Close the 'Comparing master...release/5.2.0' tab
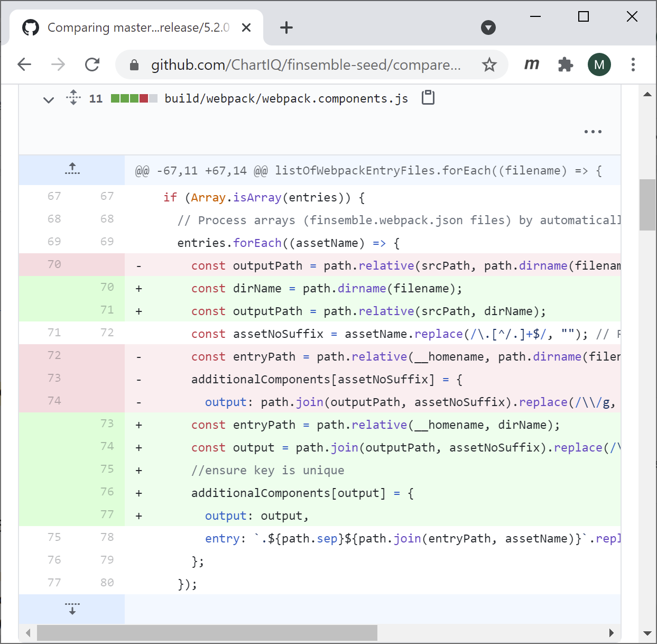Screen dimensions: 657x644 point(246,27)
